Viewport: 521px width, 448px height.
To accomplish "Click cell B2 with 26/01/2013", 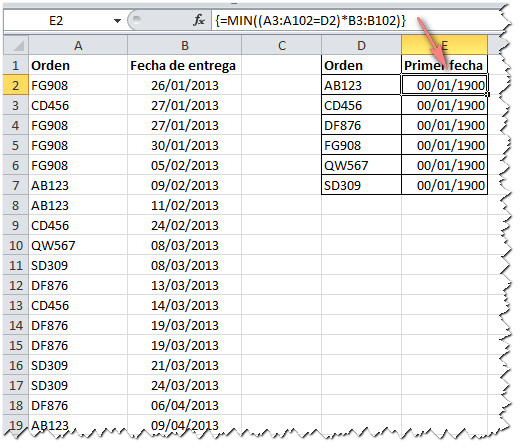I will 184,85.
